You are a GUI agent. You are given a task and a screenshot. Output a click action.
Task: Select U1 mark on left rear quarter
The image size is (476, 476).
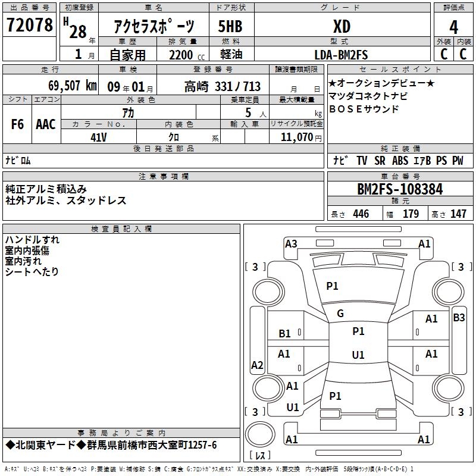(293, 408)
